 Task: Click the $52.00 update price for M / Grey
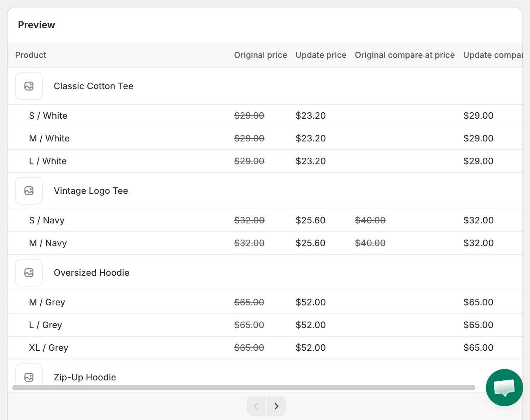pos(311,302)
